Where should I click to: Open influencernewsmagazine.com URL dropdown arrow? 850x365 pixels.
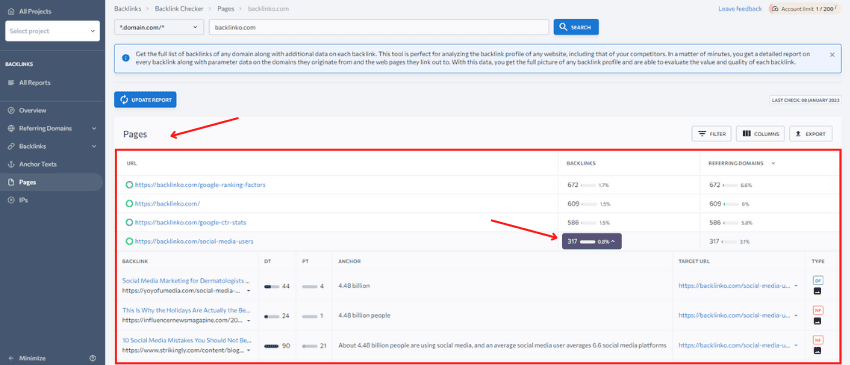pyautogui.click(x=248, y=321)
